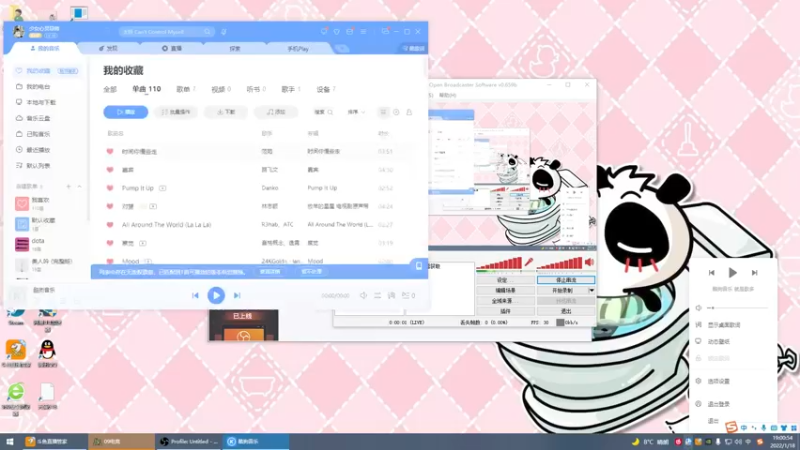Click artist Danko in song list
This screenshot has height=450, width=800.
tap(270, 188)
